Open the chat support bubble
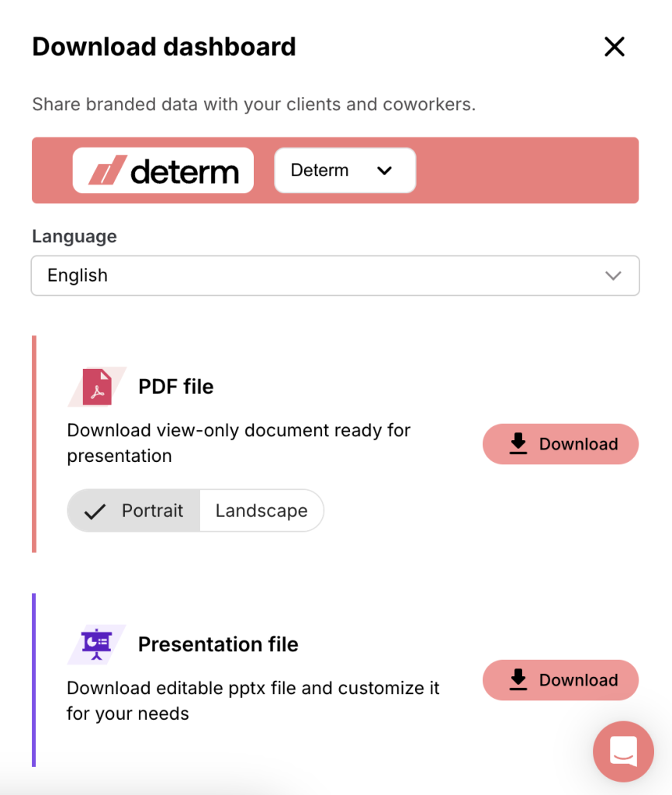The width and height of the screenshot is (672, 795). tap(623, 752)
